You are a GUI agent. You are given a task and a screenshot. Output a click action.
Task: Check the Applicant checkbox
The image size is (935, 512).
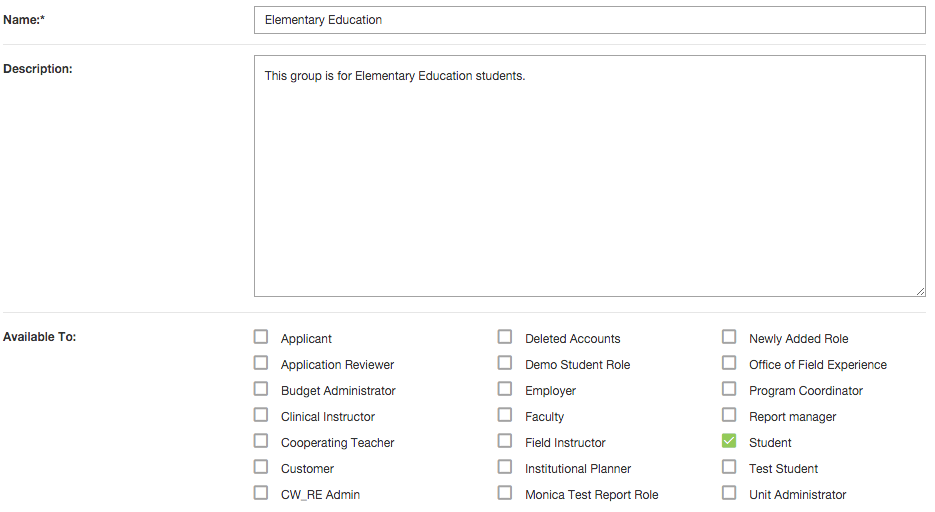261,337
